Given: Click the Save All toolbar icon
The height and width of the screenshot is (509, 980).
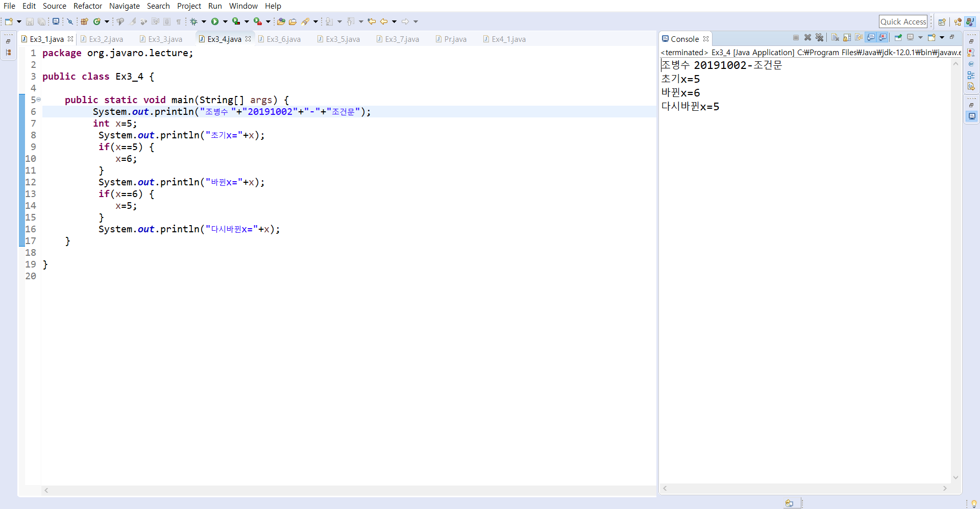Looking at the screenshot, I should [41, 21].
